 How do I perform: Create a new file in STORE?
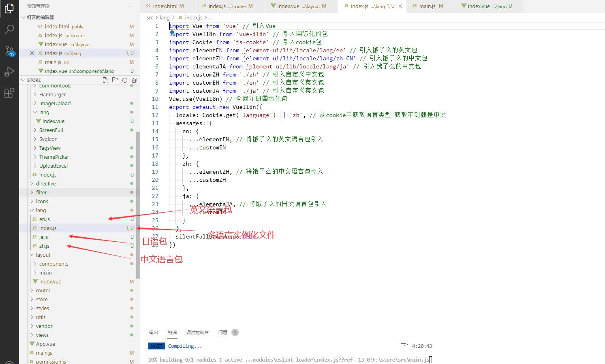pyautogui.click(x=105, y=80)
